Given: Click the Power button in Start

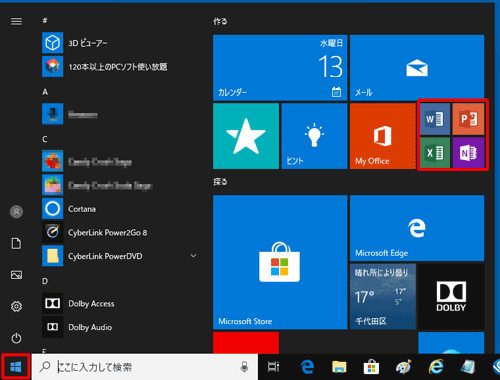Looking at the screenshot, I should [16, 338].
